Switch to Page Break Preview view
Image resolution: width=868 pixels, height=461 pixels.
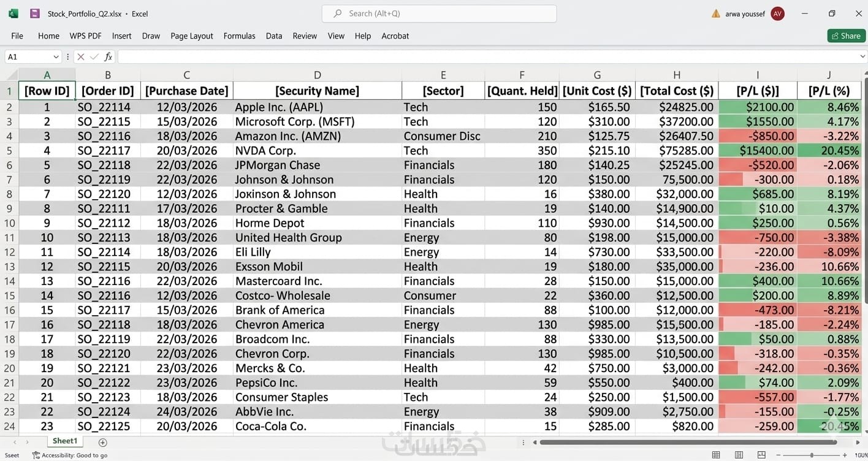pos(761,455)
